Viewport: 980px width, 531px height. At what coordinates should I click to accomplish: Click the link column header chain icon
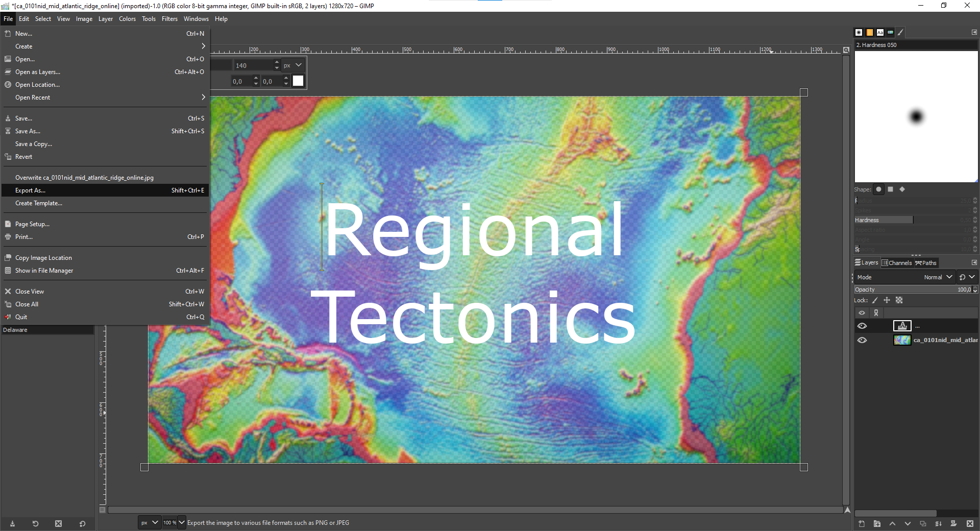point(876,313)
